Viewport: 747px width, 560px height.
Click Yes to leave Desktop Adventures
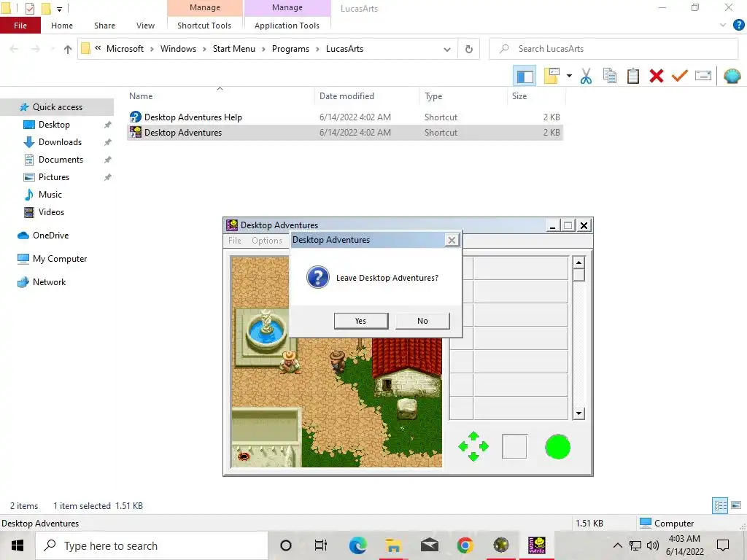pos(361,321)
